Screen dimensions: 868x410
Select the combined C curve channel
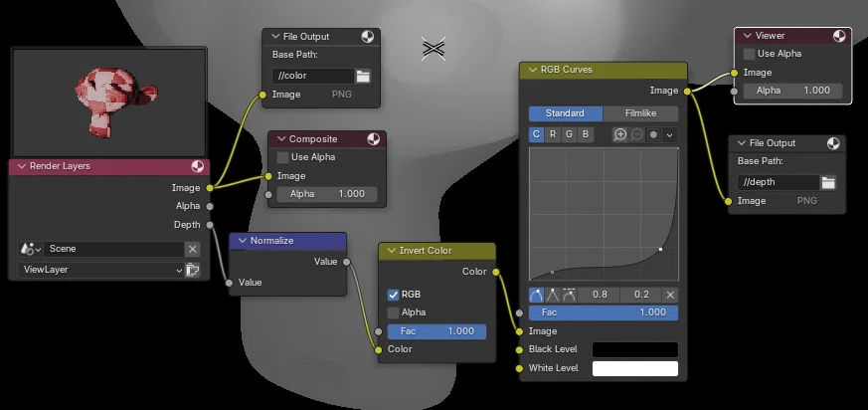coord(536,134)
